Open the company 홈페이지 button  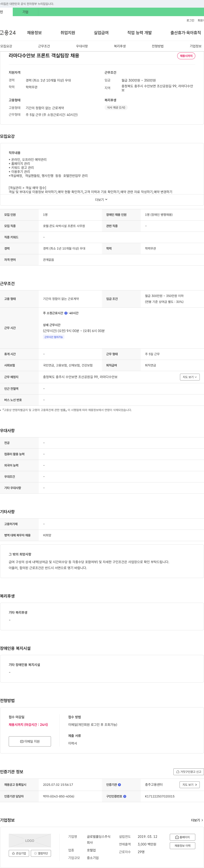(x=182, y=837)
